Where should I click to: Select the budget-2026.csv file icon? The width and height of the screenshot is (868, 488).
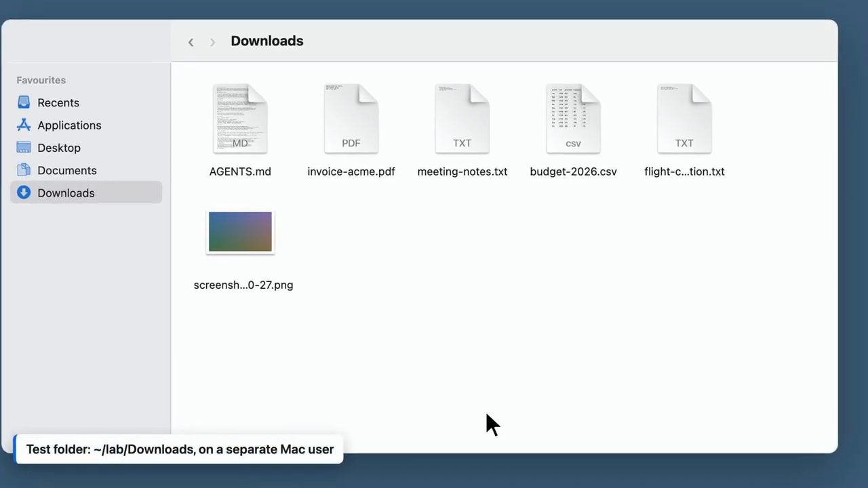(x=574, y=119)
